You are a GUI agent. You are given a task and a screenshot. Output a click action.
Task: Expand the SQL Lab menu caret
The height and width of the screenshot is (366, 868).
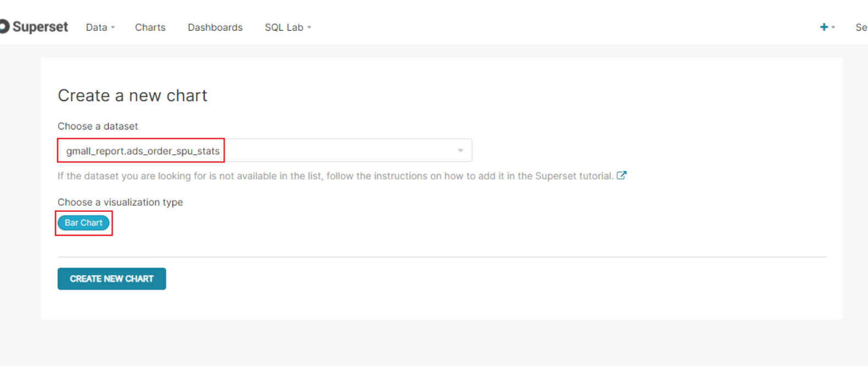coord(309,27)
